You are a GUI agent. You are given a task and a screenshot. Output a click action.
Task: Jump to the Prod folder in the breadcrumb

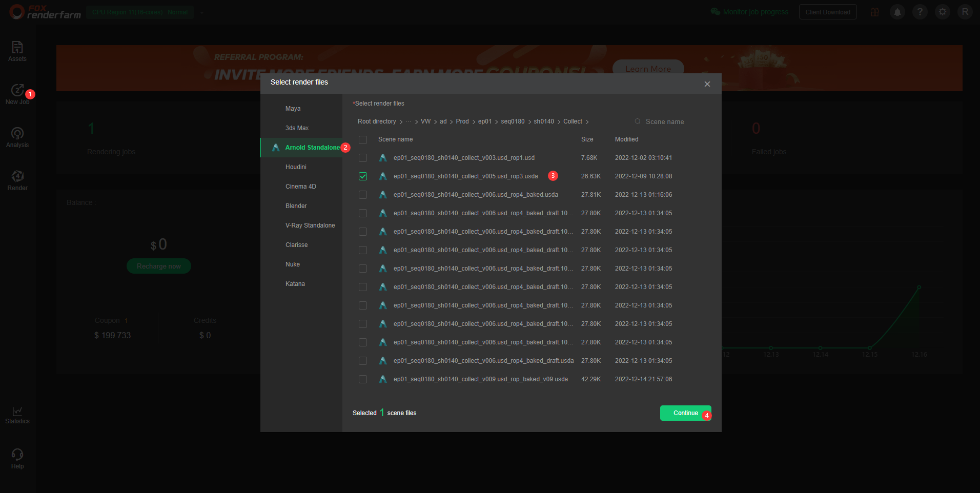click(462, 121)
